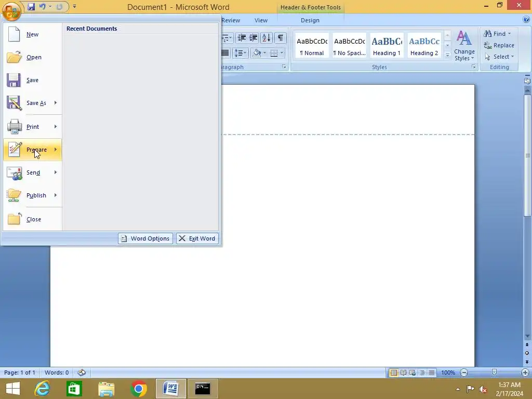
Task: Expand the Send submenu arrow
Action: [56, 172]
